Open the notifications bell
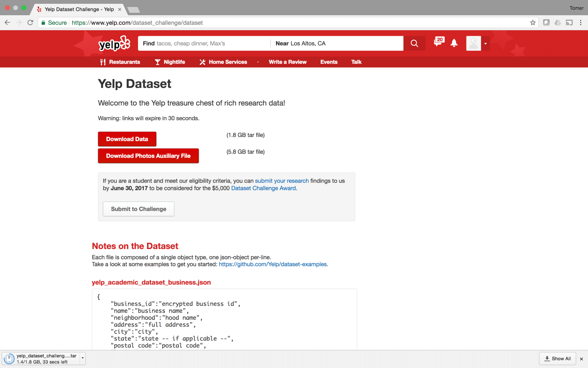Screen dimensions: 588x368 tap(454, 43)
